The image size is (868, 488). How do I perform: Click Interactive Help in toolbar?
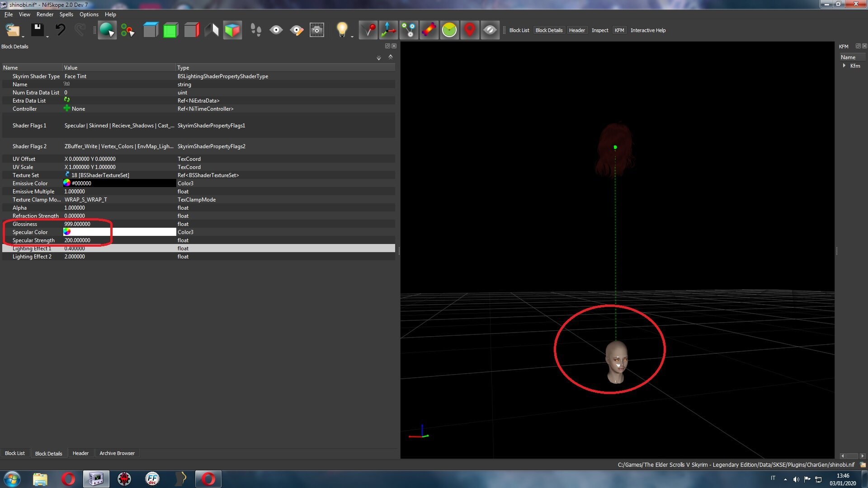pyautogui.click(x=648, y=30)
